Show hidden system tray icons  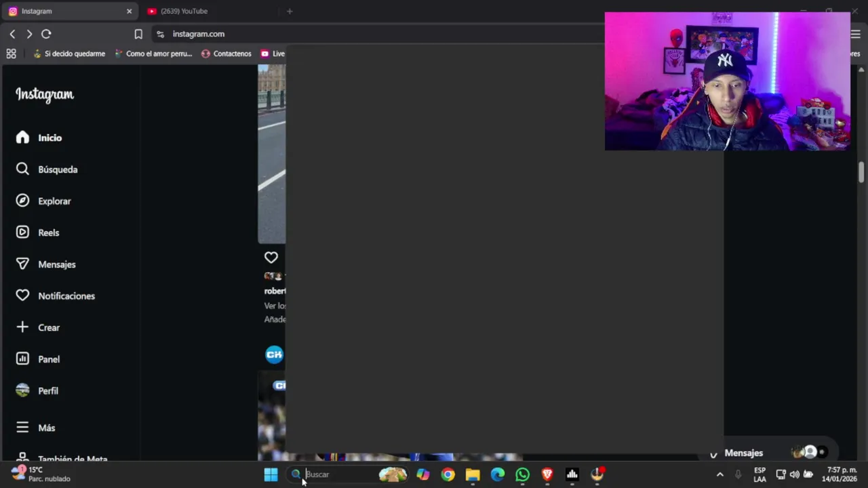point(719,474)
